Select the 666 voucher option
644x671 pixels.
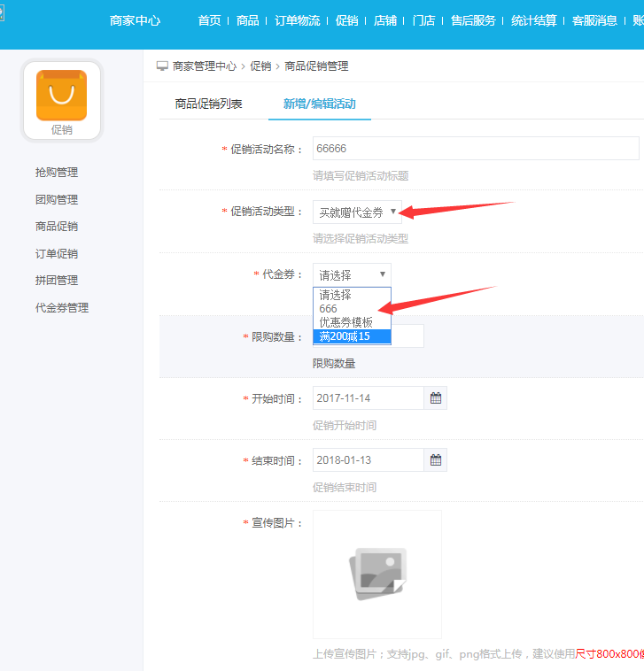click(x=329, y=309)
